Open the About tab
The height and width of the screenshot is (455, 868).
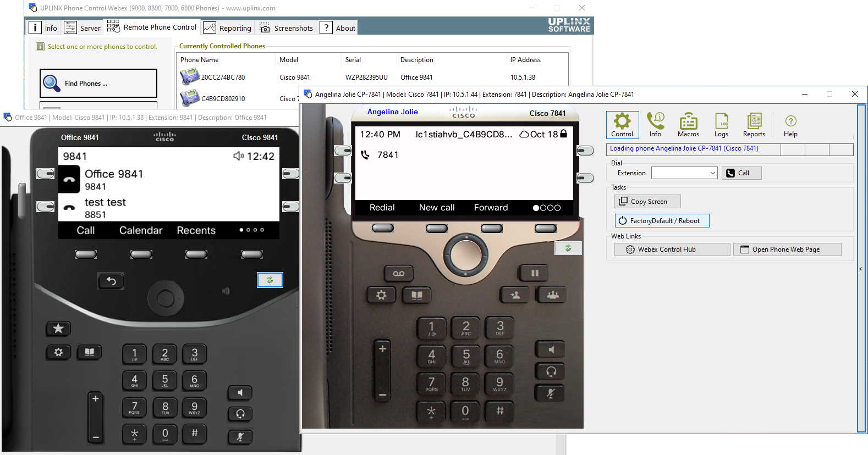point(338,28)
